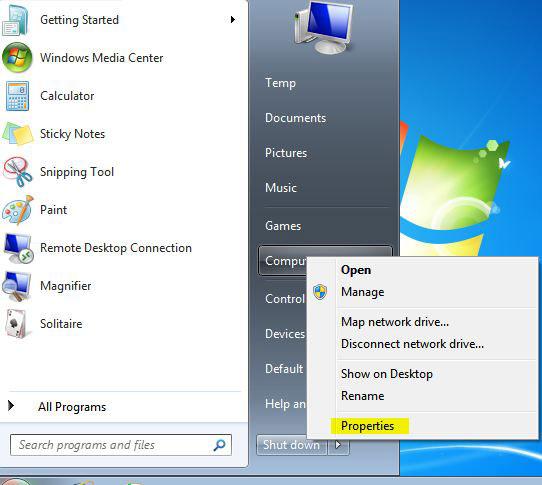This screenshot has width=542, height=485.
Task: Launch Windows Media Center icon
Action: click(17, 58)
